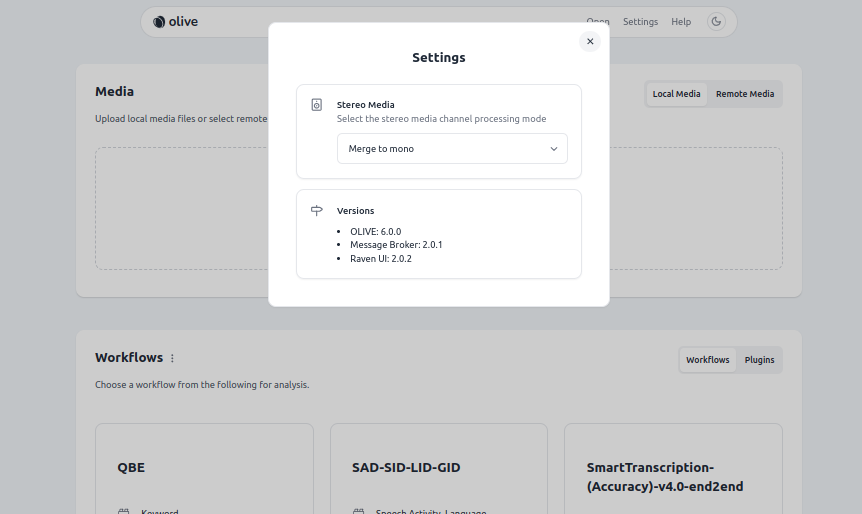Click the Keyword icon on QBE card
This screenshot has width=862, height=514.
tap(124, 512)
